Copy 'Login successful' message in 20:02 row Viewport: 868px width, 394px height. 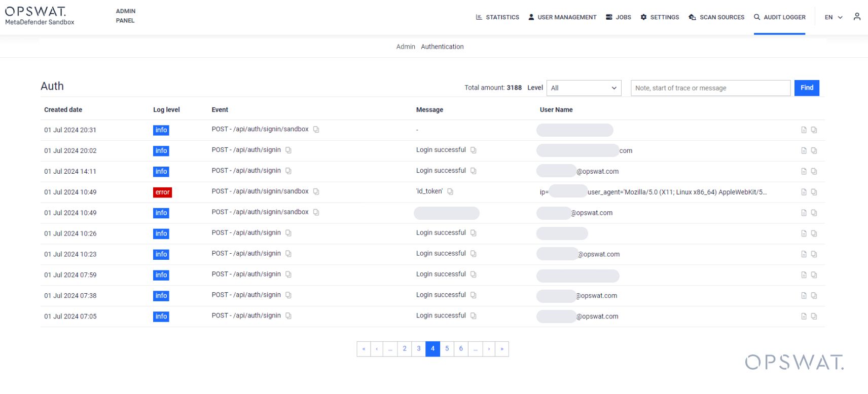pos(473,150)
